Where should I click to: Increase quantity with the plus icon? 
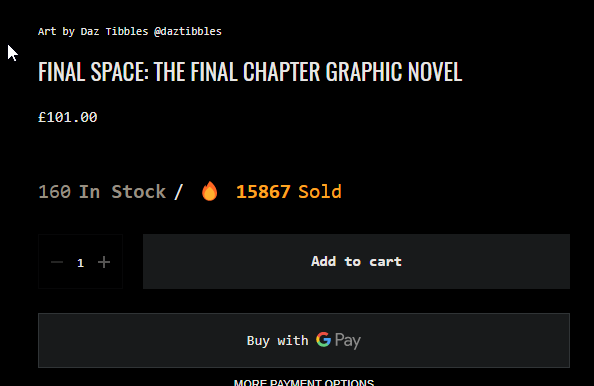pos(104,262)
